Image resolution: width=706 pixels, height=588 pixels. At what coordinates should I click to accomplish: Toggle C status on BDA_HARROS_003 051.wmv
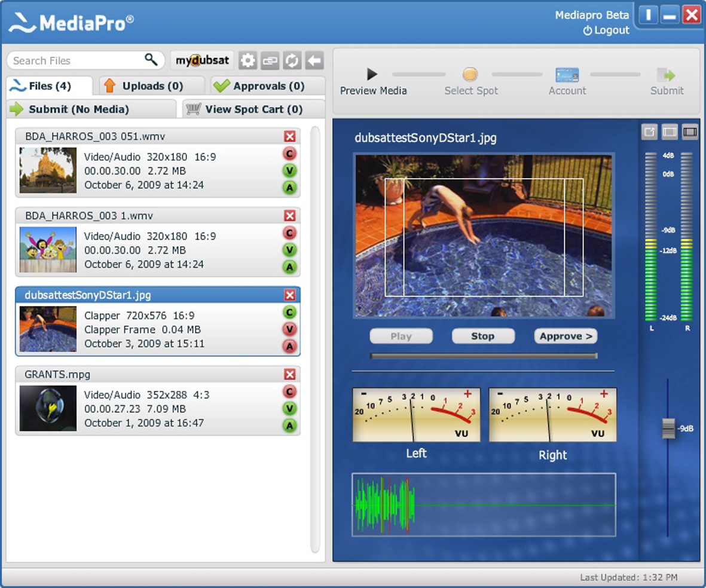[290, 154]
